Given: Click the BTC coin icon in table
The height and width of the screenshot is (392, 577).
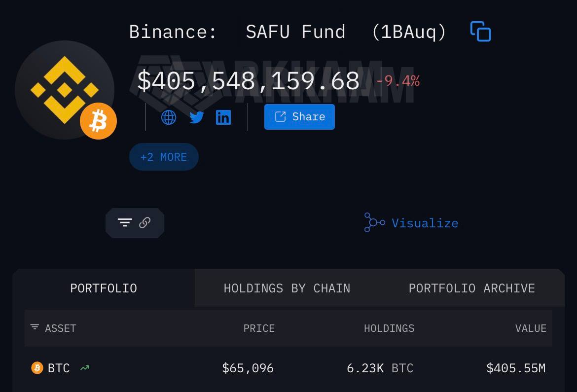Looking at the screenshot, I should click(37, 368).
